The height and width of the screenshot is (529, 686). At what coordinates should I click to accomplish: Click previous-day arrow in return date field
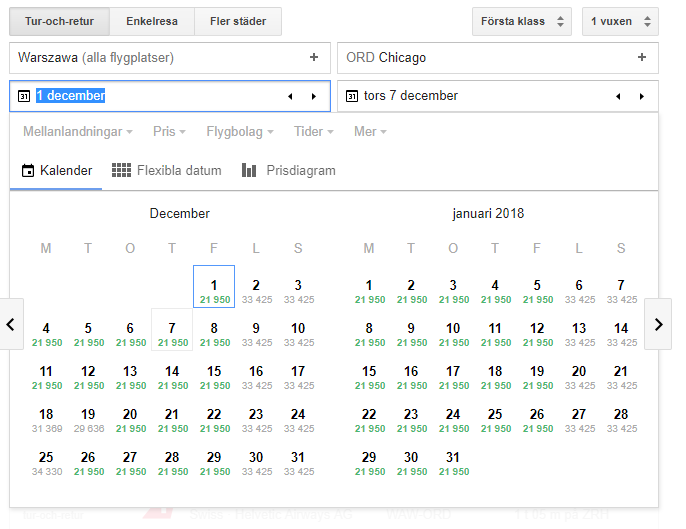tap(618, 96)
